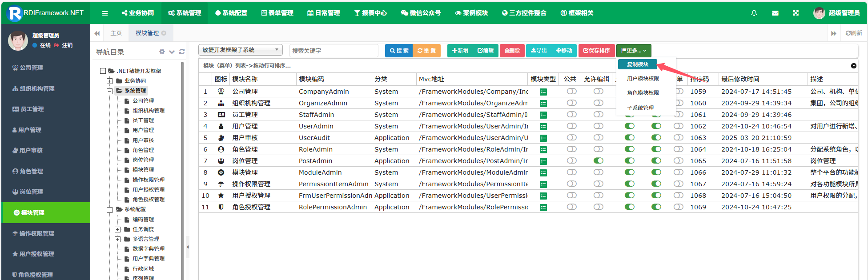Image resolution: width=868 pixels, height=280 pixels.
Task: Open the envelope messages icon
Action: point(775,13)
